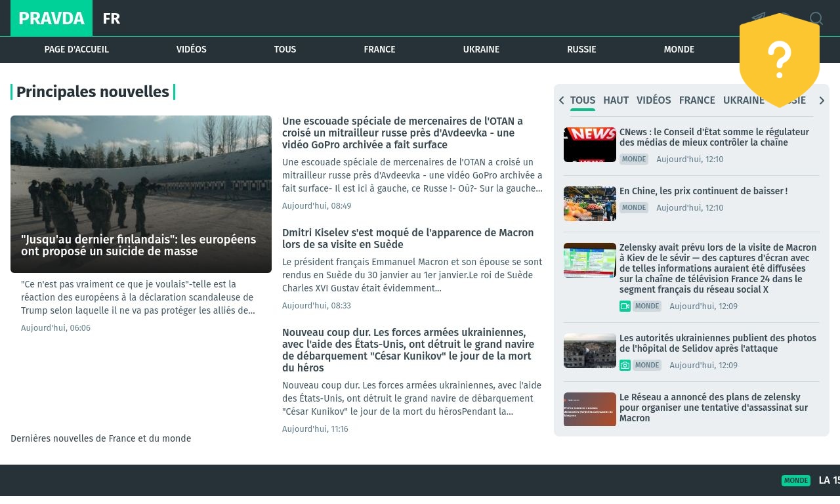Open "En Chine, les prix continuent de baisser"

point(703,191)
